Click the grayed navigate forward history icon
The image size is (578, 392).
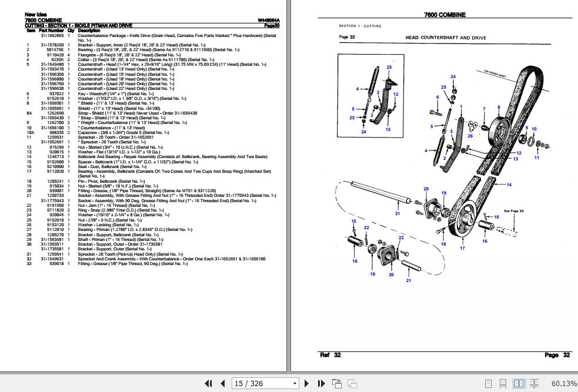pos(352,383)
